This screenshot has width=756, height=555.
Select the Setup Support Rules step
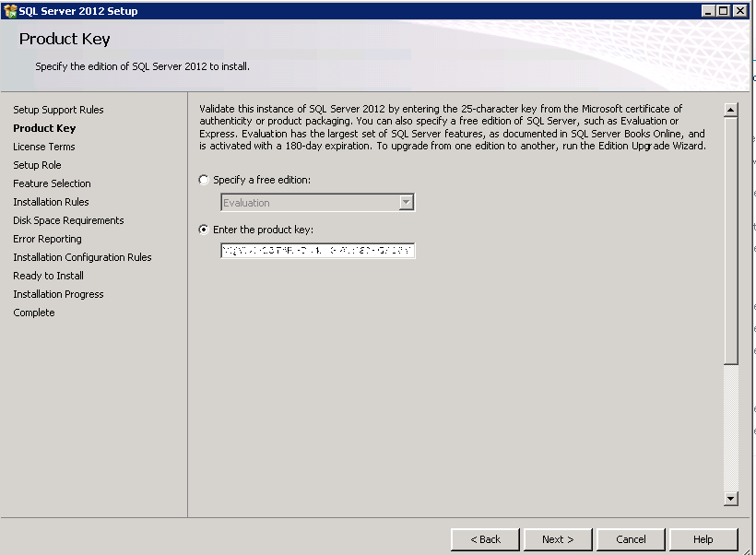[58, 110]
